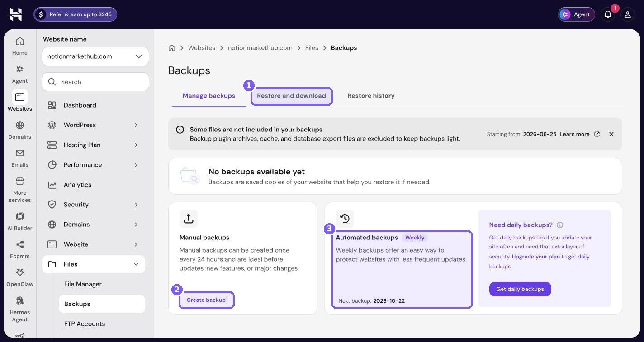The height and width of the screenshot is (342, 644).
Task: Open AI Builder in left rail
Action: pos(20,221)
